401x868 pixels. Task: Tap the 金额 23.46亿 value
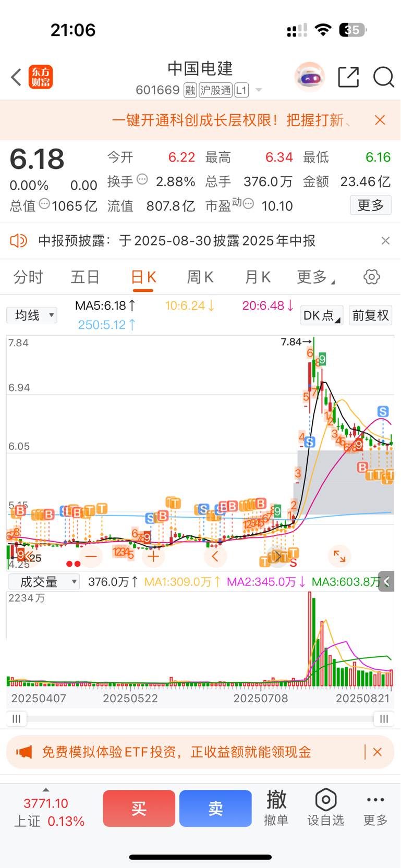click(365, 181)
